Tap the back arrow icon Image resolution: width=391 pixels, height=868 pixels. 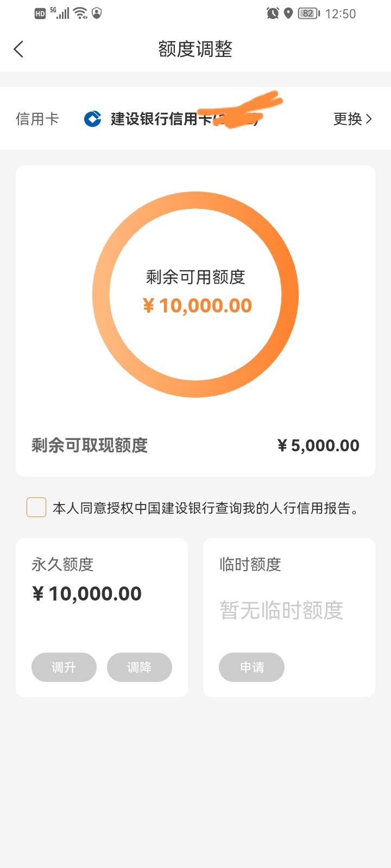pos(18,49)
